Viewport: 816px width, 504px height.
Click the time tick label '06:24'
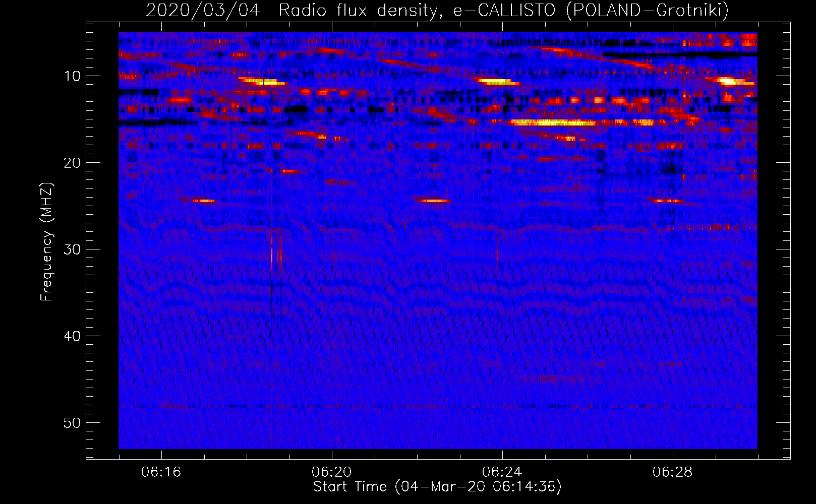pyautogui.click(x=502, y=472)
